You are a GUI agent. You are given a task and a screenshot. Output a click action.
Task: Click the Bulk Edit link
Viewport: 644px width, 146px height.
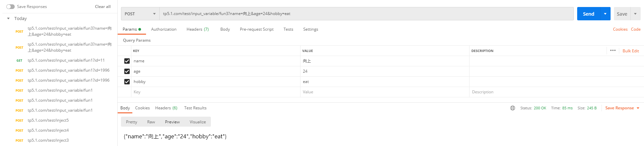coord(631,51)
